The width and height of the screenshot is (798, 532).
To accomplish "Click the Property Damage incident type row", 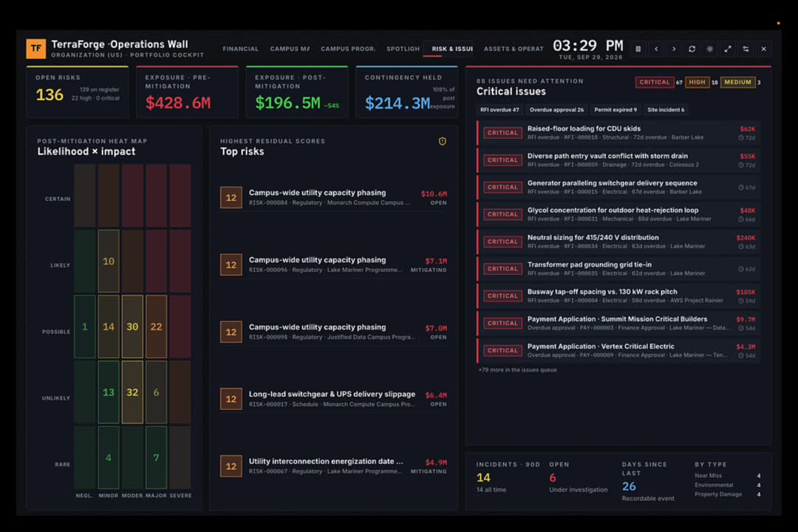I will click(728, 494).
